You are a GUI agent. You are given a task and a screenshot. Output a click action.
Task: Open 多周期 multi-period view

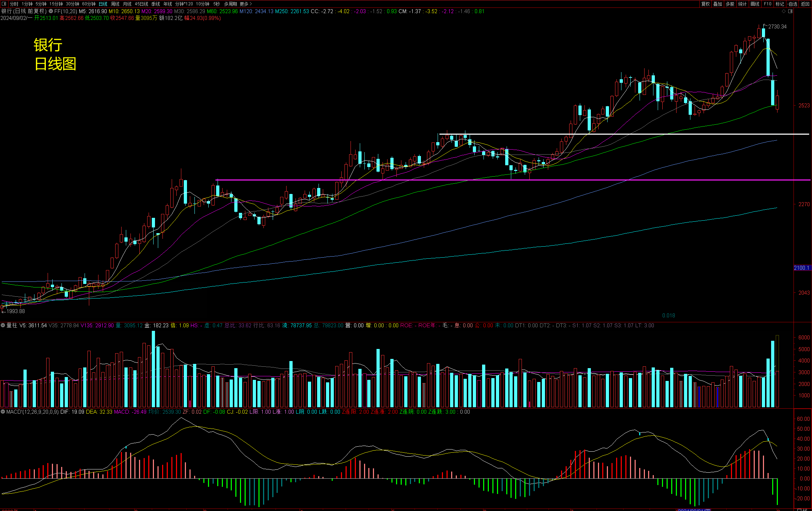(x=230, y=4)
